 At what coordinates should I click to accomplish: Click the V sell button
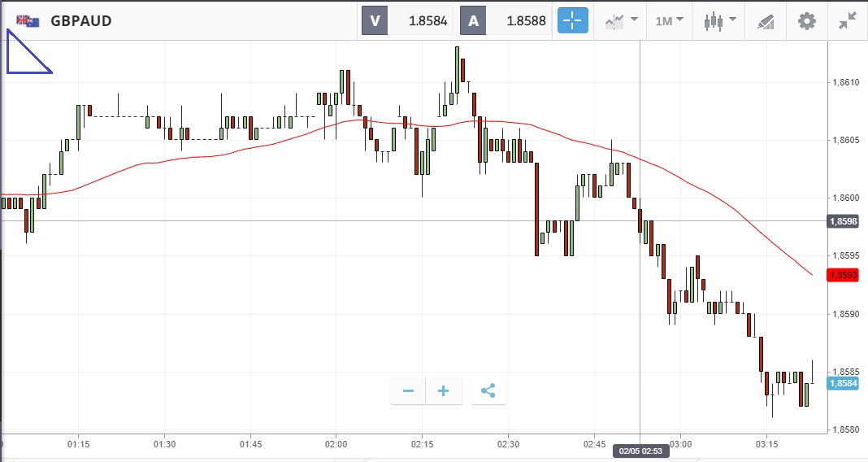375,21
